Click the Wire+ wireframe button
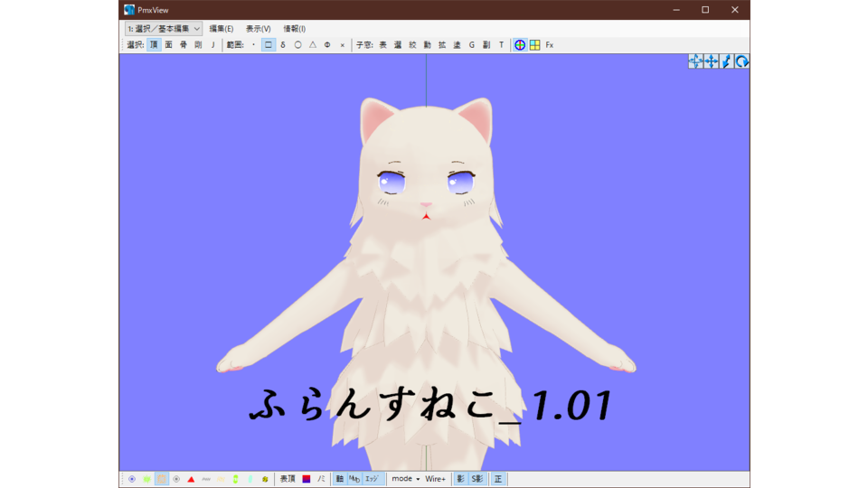868x488 pixels. [x=435, y=479]
